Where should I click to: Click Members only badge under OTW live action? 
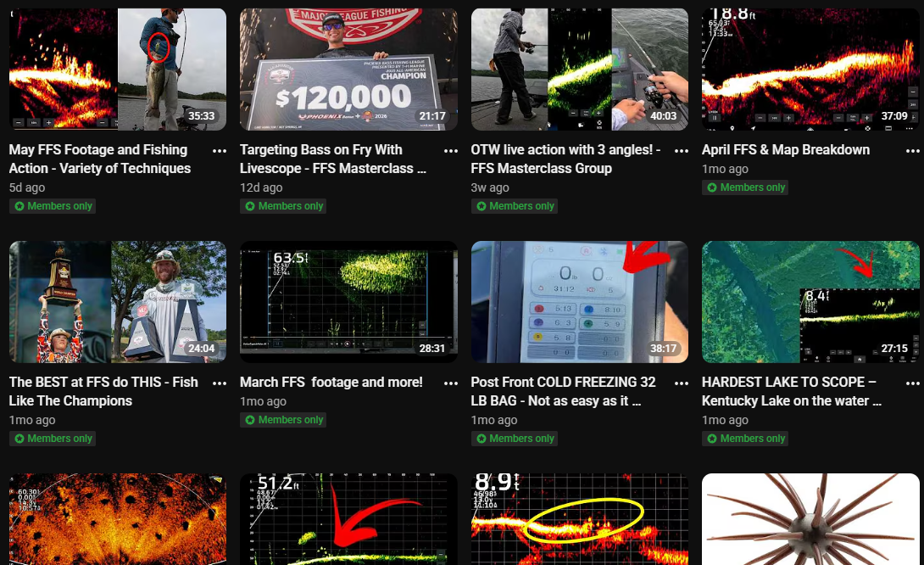pyautogui.click(x=515, y=206)
